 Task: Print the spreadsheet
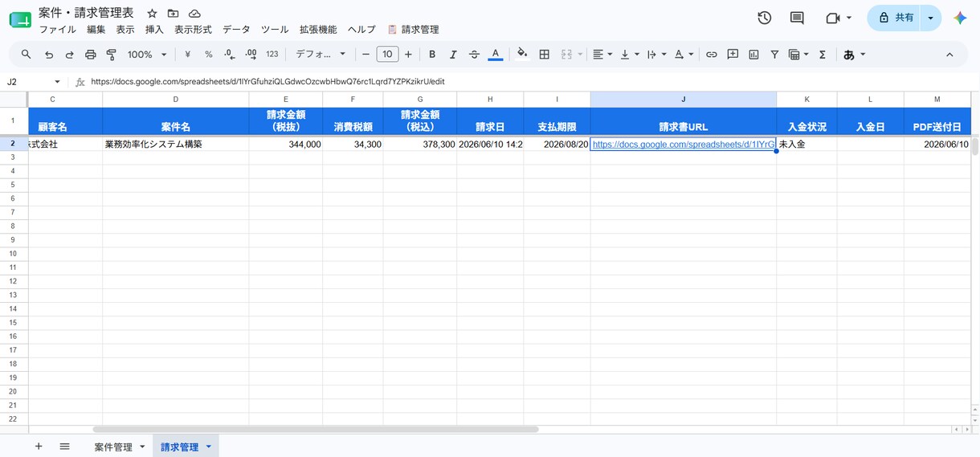90,55
